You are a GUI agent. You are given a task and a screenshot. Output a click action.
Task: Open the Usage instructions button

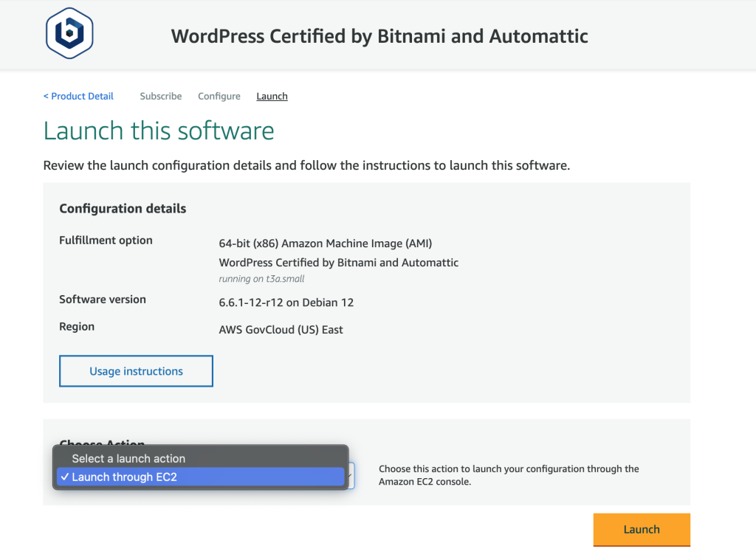click(x=136, y=371)
